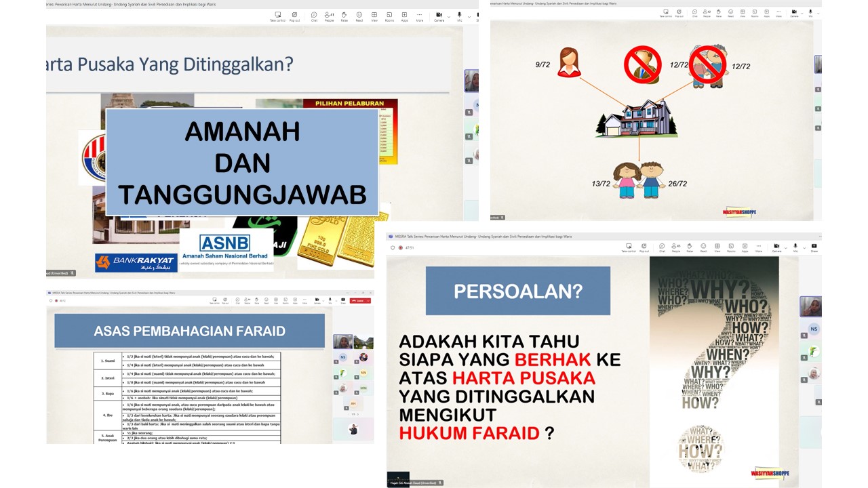Open People list in Amanah dan Tanggungjawab window

[x=329, y=16]
